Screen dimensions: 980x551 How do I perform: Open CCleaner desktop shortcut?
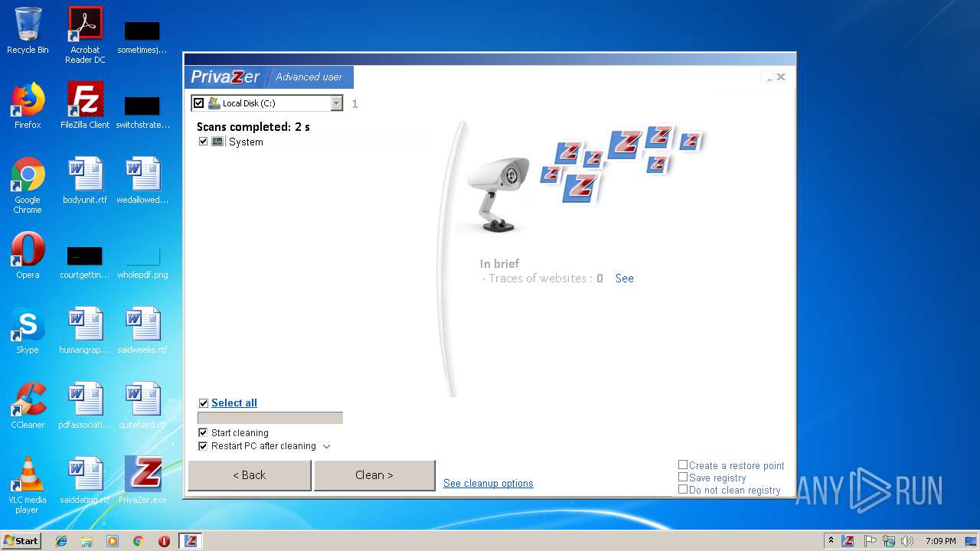pyautogui.click(x=28, y=406)
